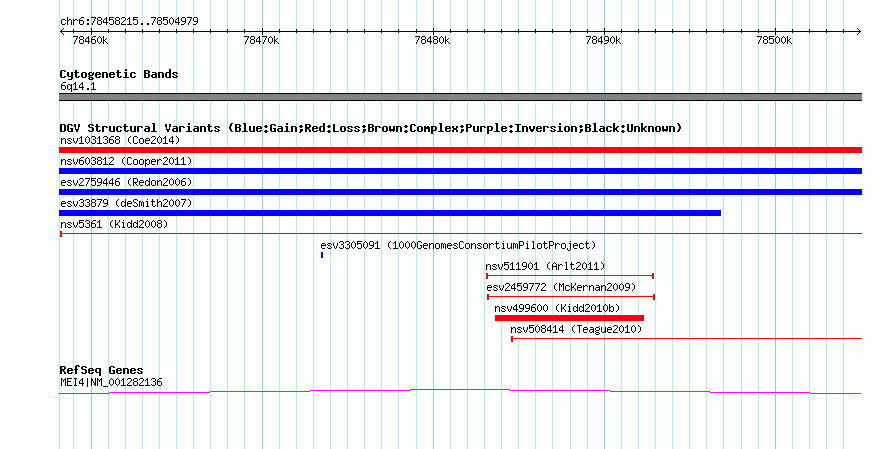The width and height of the screenshot is (890, 449).
Task: Open the Cytogenetic Bands track heading
Action: pyautogui.click(x=119, y=74)
